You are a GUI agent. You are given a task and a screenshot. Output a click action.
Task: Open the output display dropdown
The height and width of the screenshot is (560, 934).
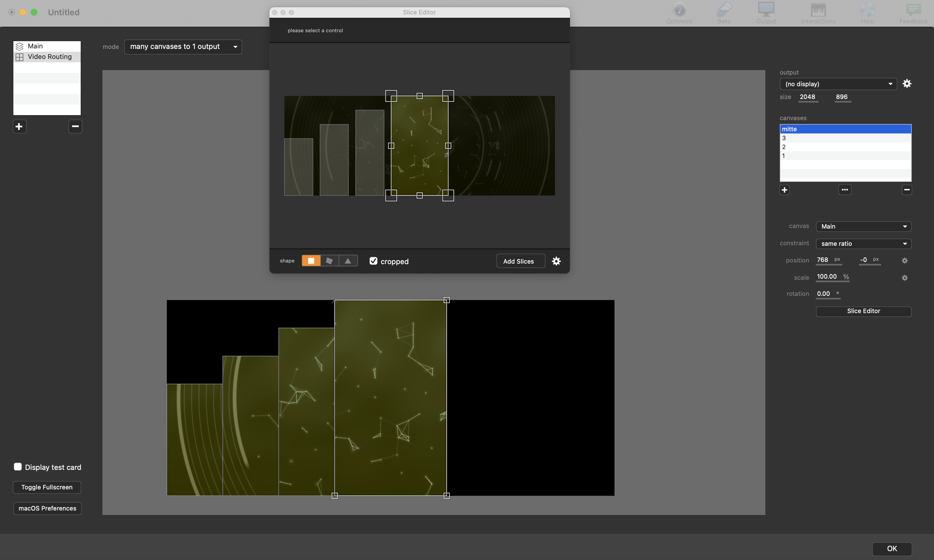(x=837, y=83)
